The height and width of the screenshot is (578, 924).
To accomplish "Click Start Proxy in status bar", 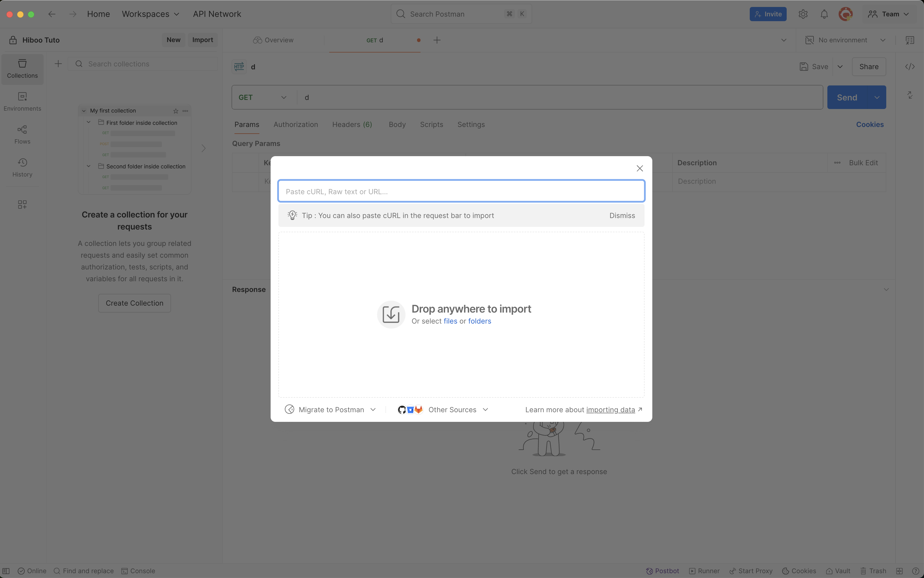I will [x=751, y=571].
